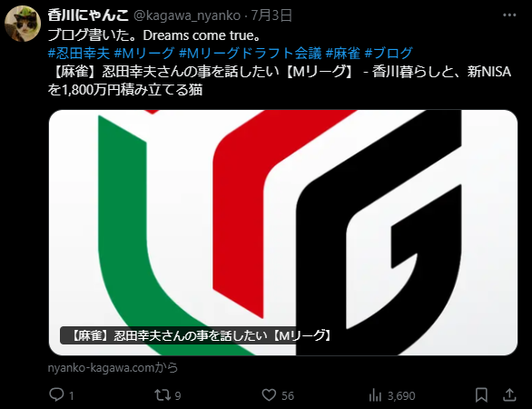Open the #麻雀 hashtag
The image size is (532, 409).
(342, 54)
